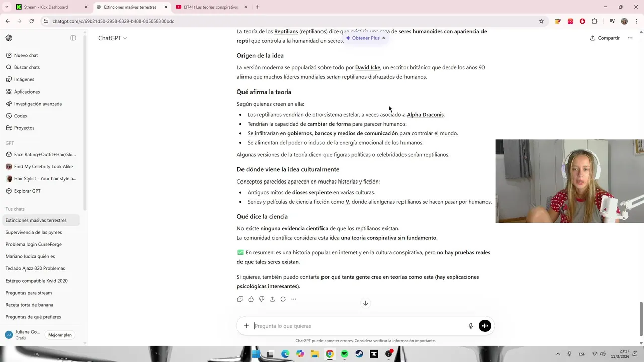The height and width of the screenshot is (362, 644).
Task: Share the response via upload icon
Action: tap(272, 299)
